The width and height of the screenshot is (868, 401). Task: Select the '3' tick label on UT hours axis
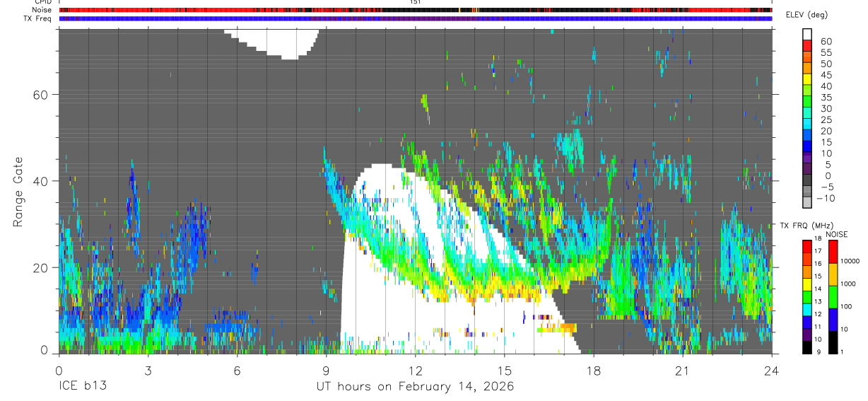click(x=148, y=370)
